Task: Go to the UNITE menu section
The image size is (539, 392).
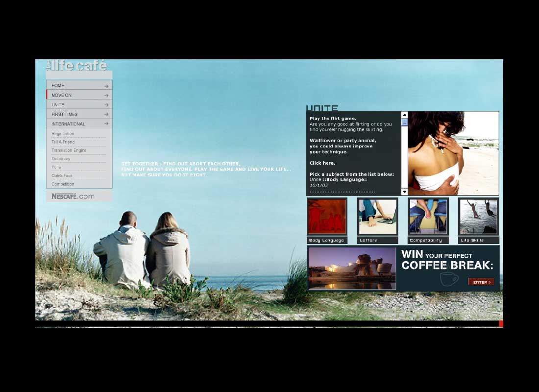Action: 79,104
